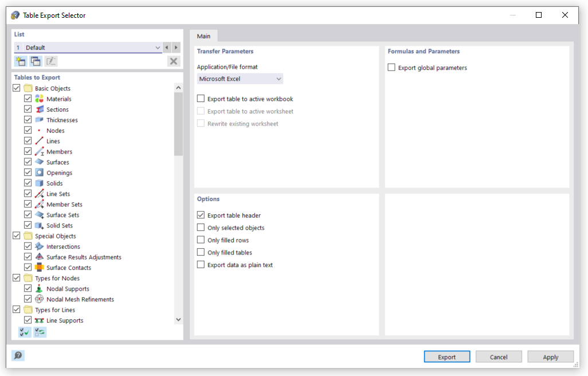Tick Export global parameters checkbox
The image size is (588, 376).
coord(391,68)
